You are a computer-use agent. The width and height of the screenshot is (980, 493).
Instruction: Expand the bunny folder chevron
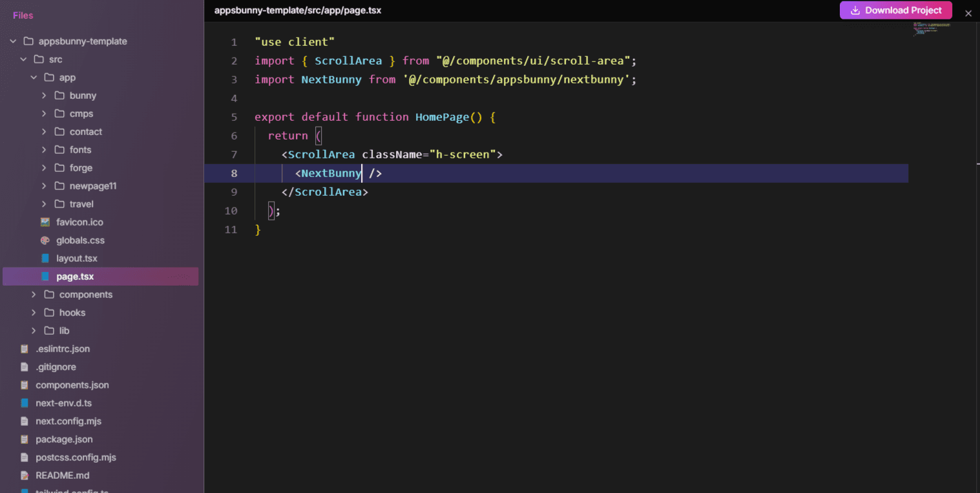click(x=44, y=96)
